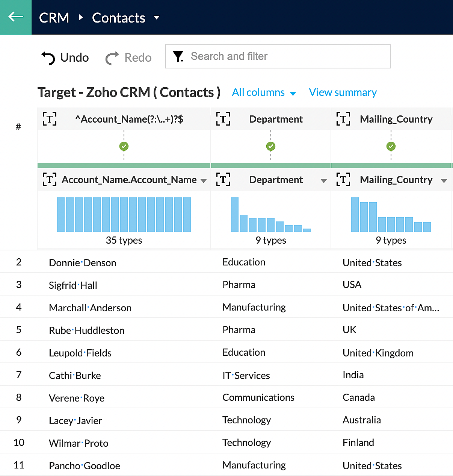Screen dimensions: 453x476
Task: Open Account_Name.Account_Name column dropdown arrow
Action: pyautogui.click(x=204, y=181)
